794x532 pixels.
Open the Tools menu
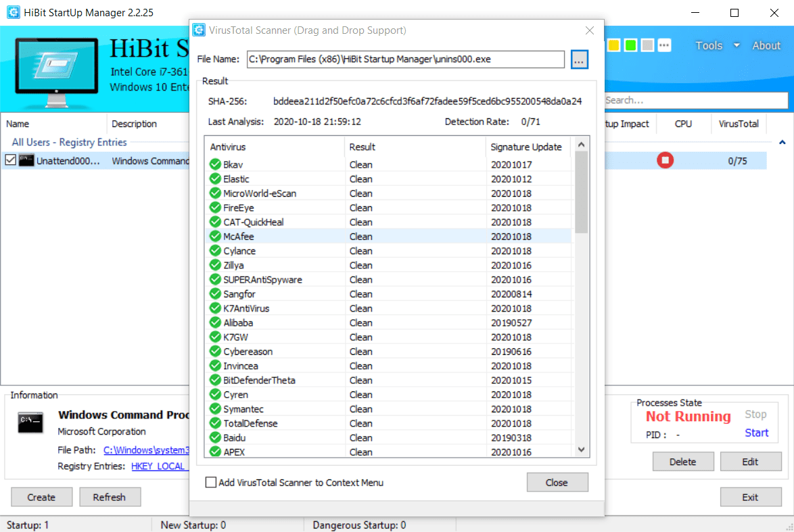708,45
